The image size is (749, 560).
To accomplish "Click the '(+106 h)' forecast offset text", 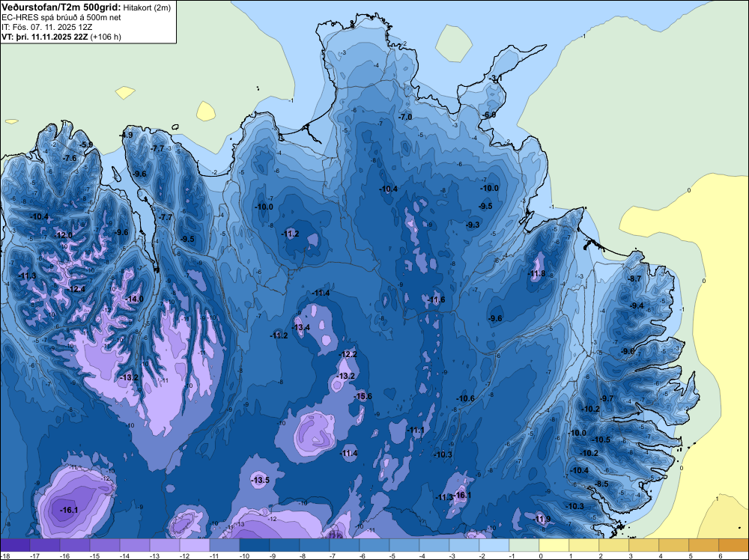I will click(x=106, y=37).
